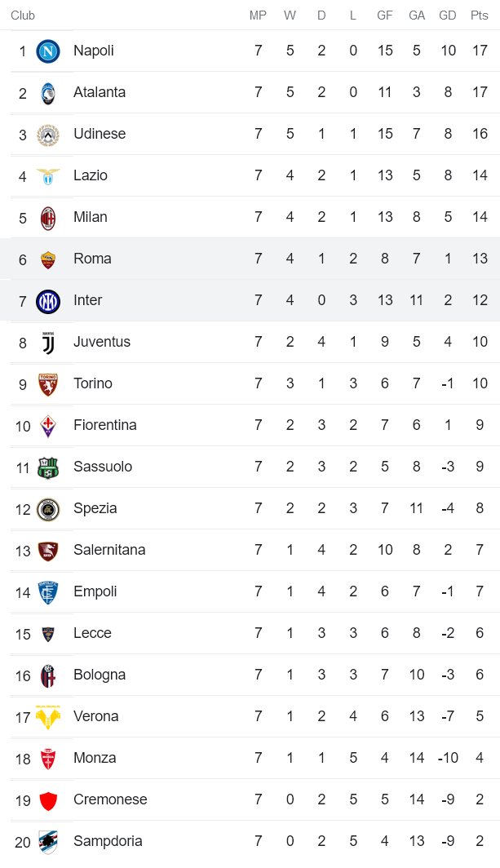
Task: Select the Spezia team name
Action: point(95,508)
